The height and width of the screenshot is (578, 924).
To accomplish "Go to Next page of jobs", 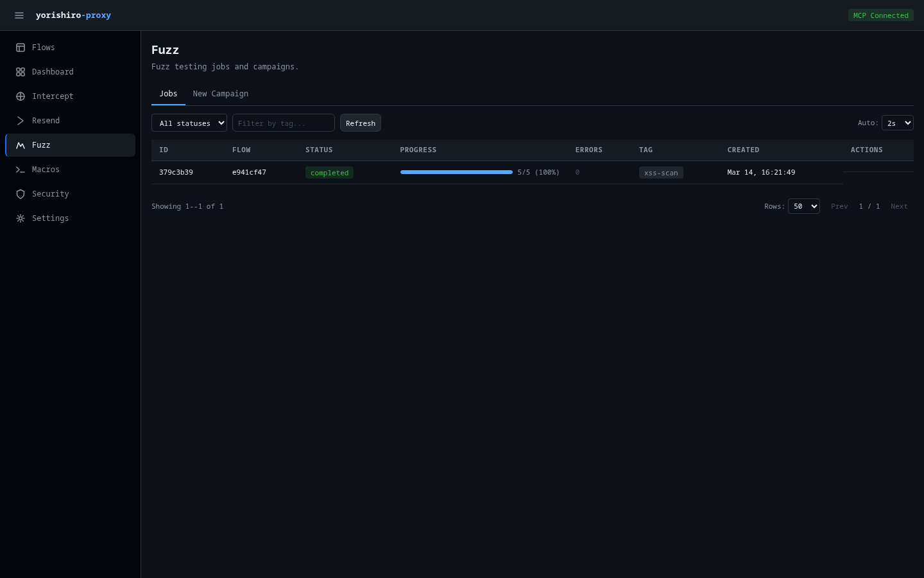I will click(x=899, y=206).
